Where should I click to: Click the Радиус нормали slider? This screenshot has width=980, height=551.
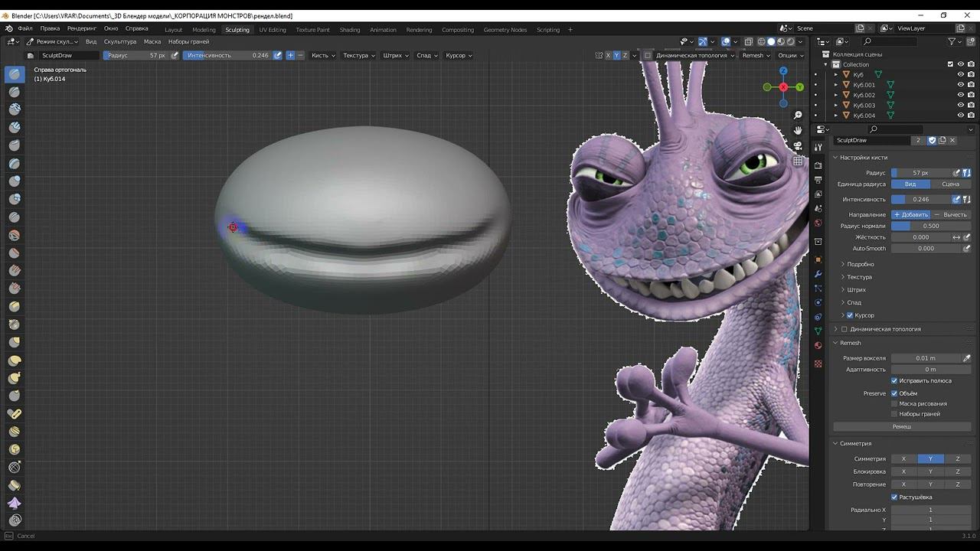[931, 226]
